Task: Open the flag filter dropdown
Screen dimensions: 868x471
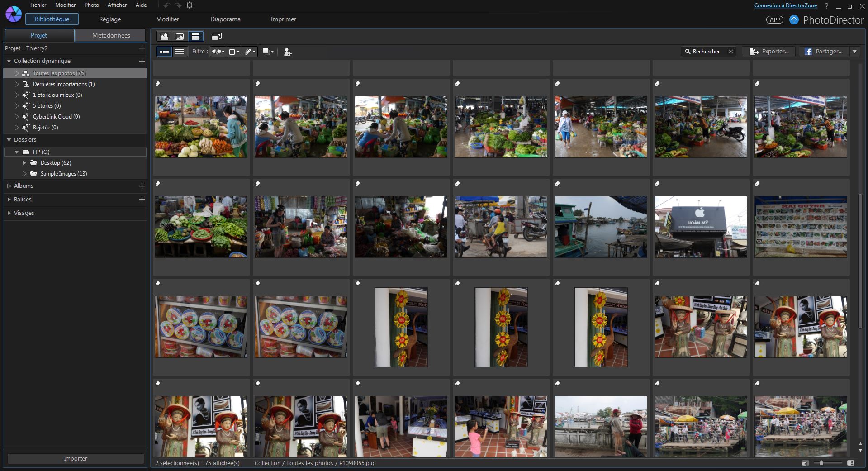Action: (x=218, y=52)
